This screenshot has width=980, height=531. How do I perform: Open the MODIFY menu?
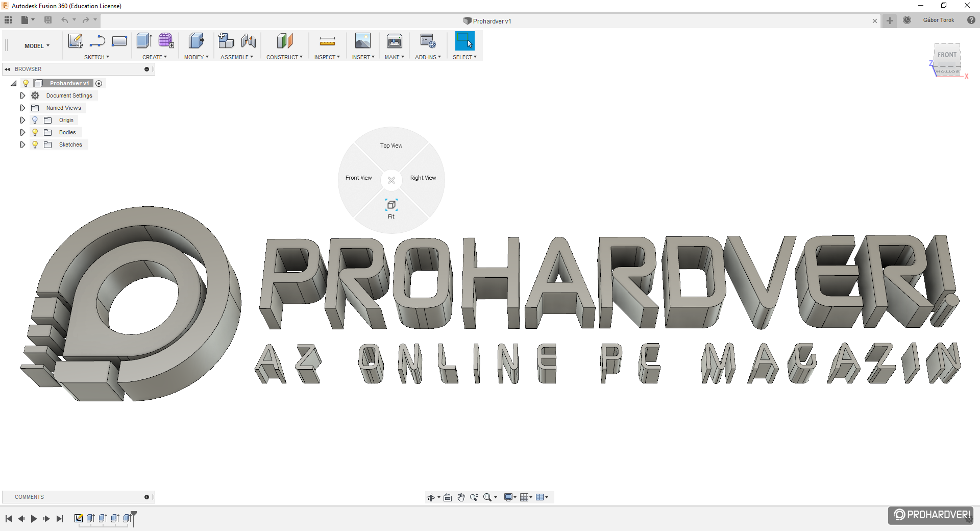pos(197,57)
